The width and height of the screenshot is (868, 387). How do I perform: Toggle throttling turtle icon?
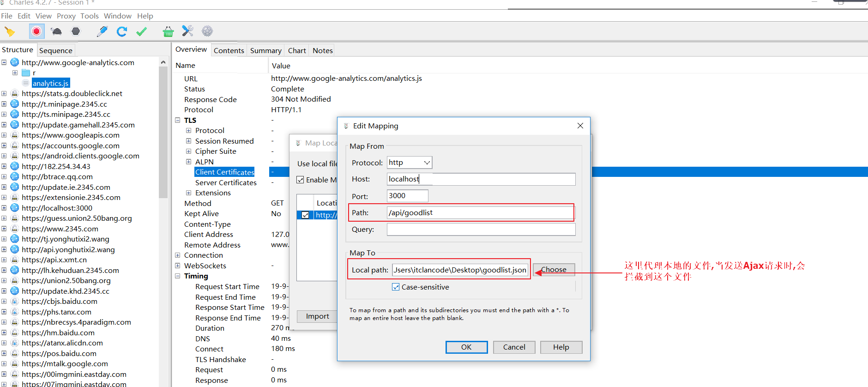(56, 31)
